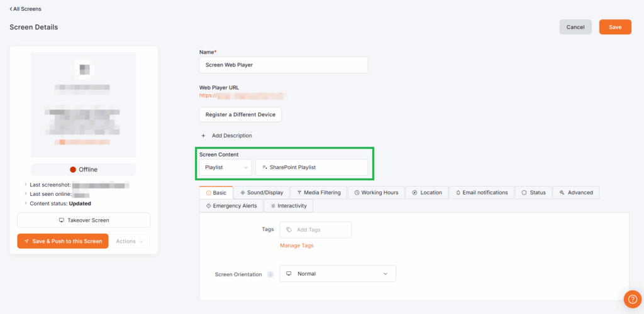
Task: Go to the Working Hours tab
Action: tap(376, 192)
